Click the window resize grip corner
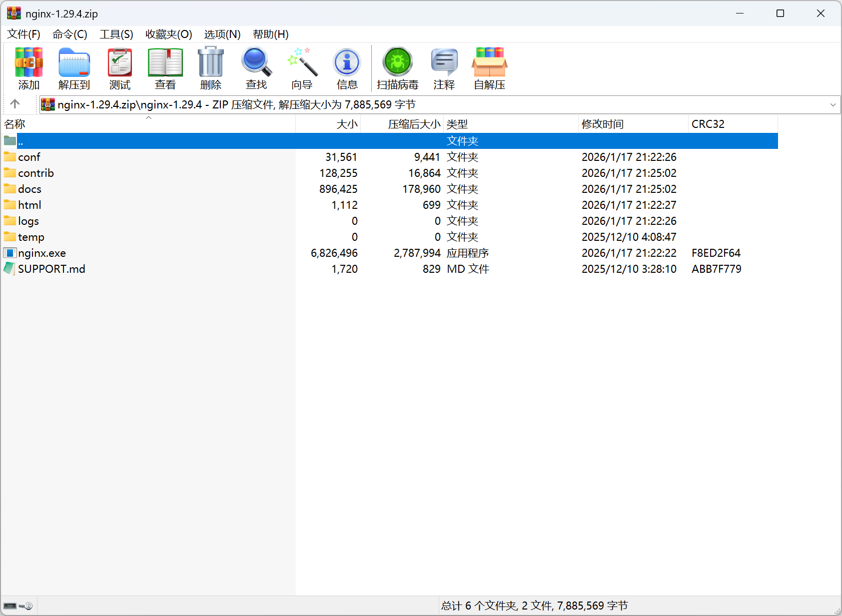This screenshot has height=616, width=842. coord(837,611)
